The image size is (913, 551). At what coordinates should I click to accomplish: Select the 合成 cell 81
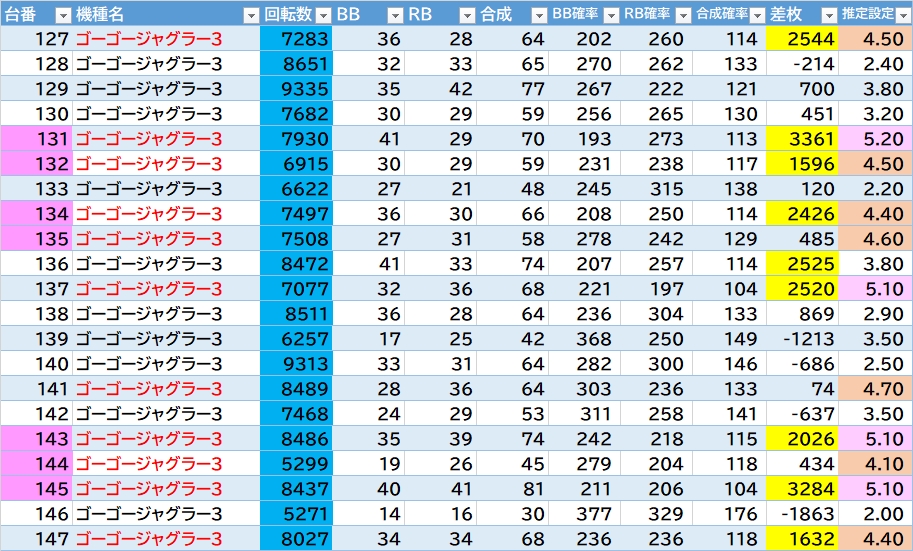pyautogui.click(x=512, y=489)
